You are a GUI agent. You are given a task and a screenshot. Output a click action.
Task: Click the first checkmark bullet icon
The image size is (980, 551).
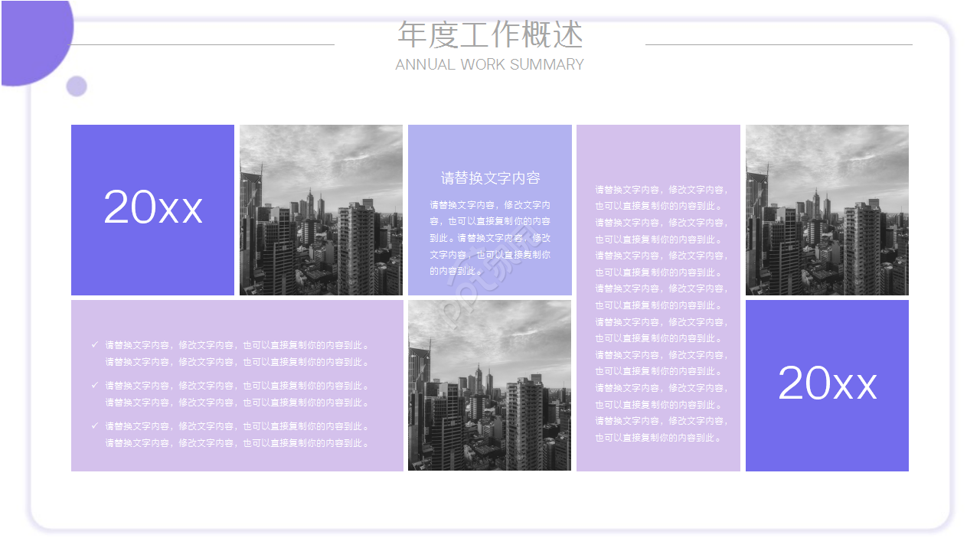tap(95, 344)
